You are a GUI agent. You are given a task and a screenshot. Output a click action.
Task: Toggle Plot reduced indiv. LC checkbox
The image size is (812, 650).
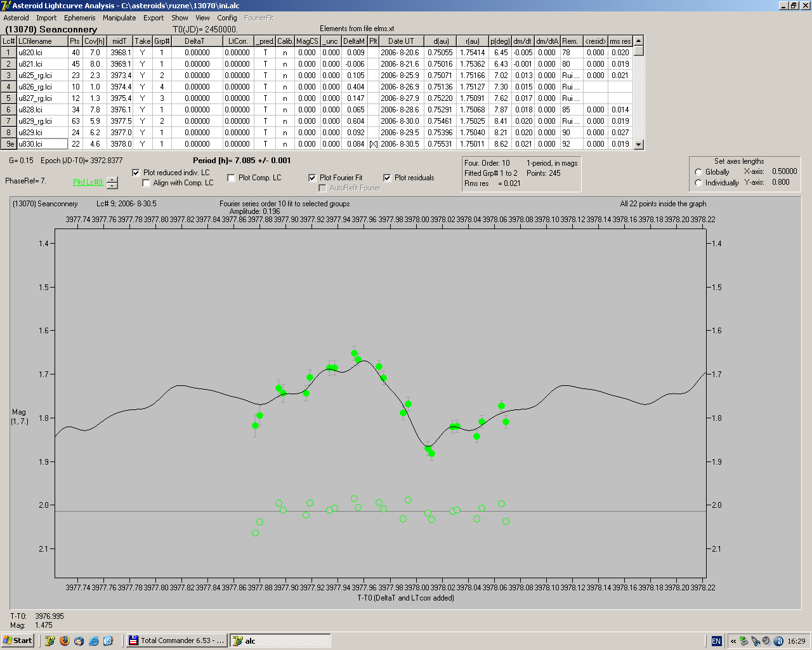(136, 173)
